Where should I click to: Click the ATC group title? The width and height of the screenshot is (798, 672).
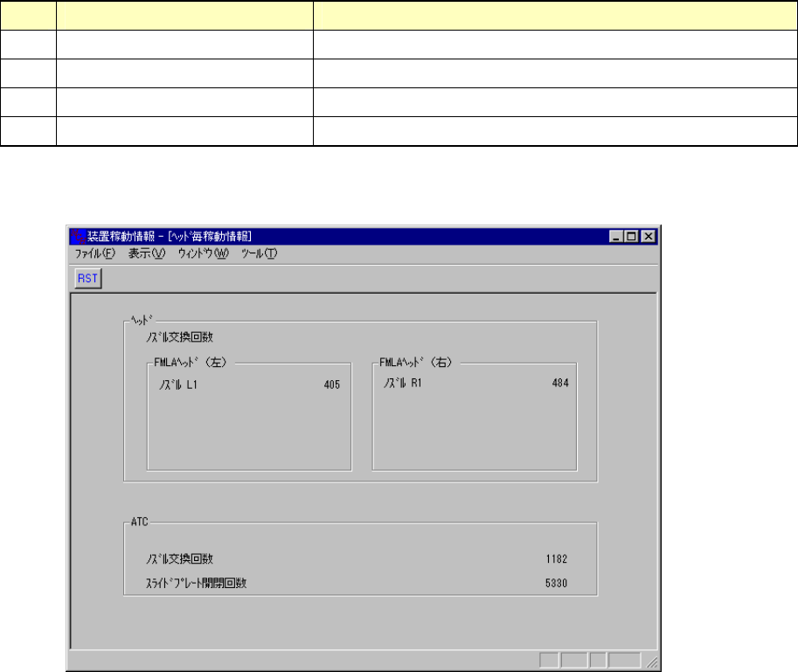tap(140, 522)
